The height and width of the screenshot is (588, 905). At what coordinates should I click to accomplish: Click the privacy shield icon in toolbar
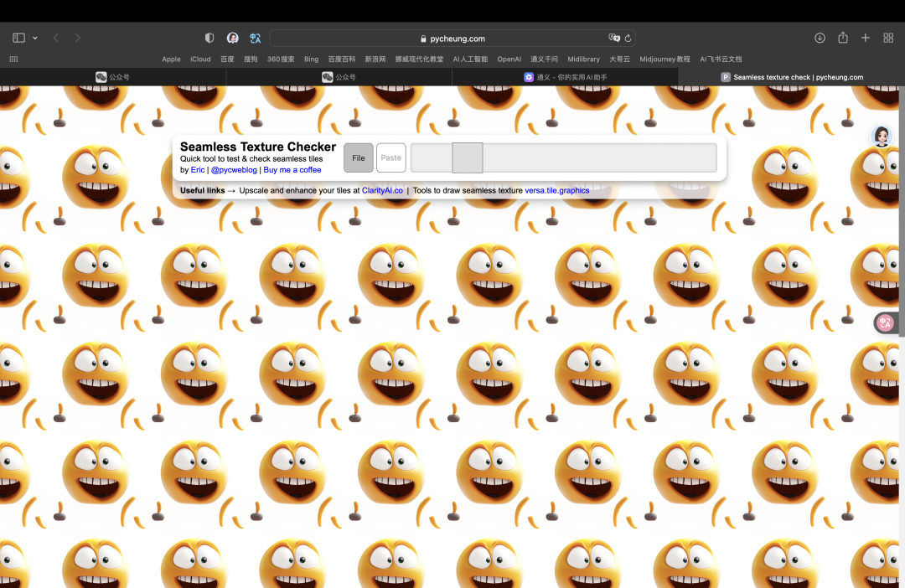click(209, 38)
